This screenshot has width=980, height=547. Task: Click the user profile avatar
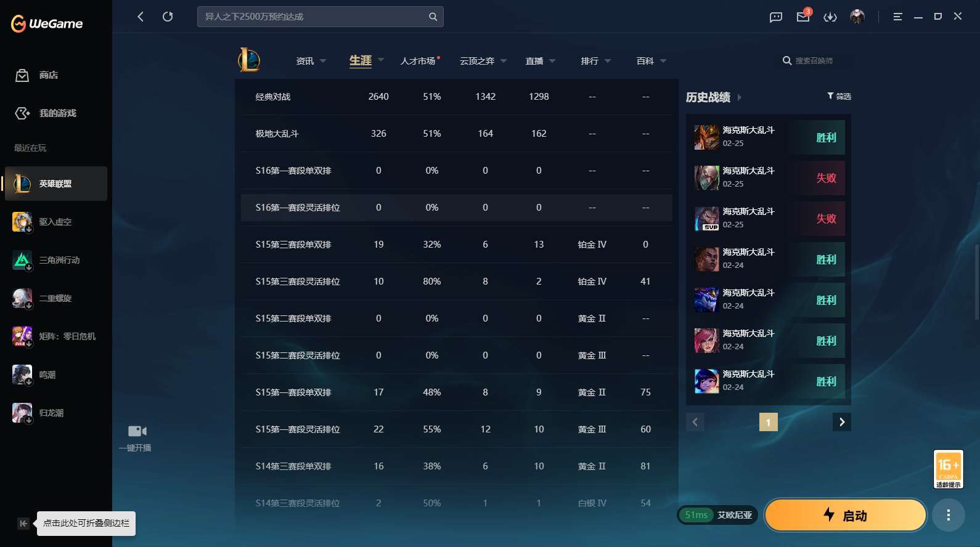(x=857, y=17)
